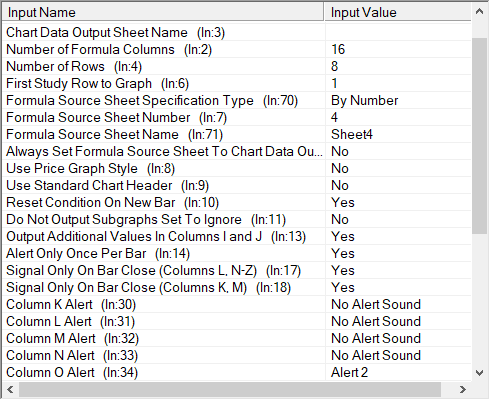Toggle Alert Only Once Per Bar value Yes
Image resolution: width=490 pixels, height=400 pixels.
tap(398, 254)
